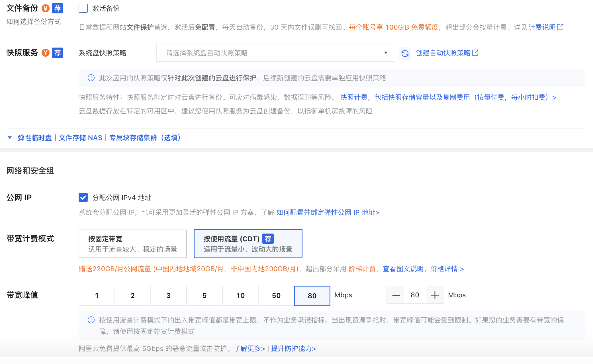Choose the 50 Mbps bandwidth preset

click(276, 295)
